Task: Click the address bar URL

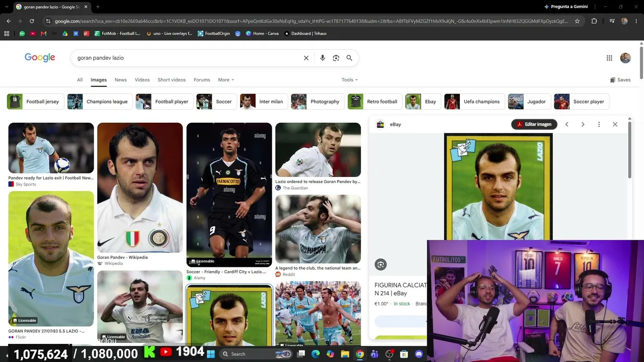Action: pos(311,21)
